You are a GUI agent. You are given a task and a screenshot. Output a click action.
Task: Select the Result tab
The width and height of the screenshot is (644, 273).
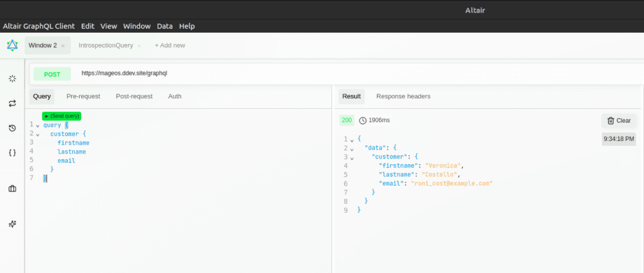point(352,96)
